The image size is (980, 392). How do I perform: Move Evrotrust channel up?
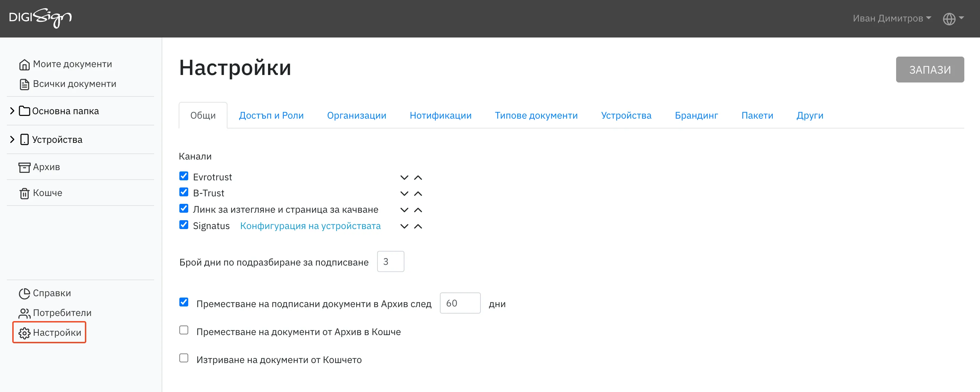tap(418, 178)
